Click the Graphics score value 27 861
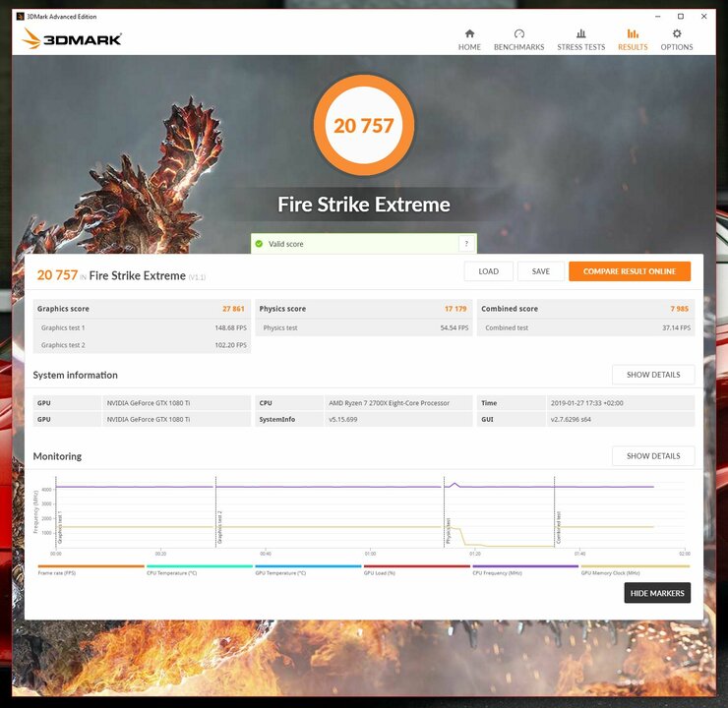This screenshot has width=728, height=708. click(233, 309)
